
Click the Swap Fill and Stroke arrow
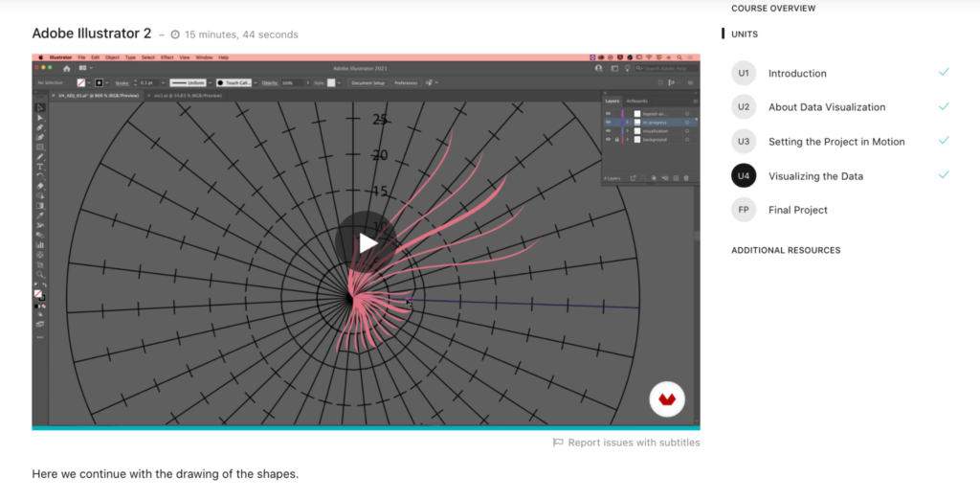click(45, 284)
